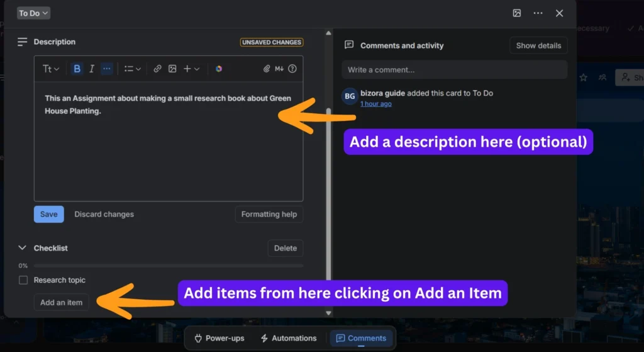Image resolution: width=644 pixels, height=352 pixels.
Task: Open editor help question mark icon
Action: 292,69
